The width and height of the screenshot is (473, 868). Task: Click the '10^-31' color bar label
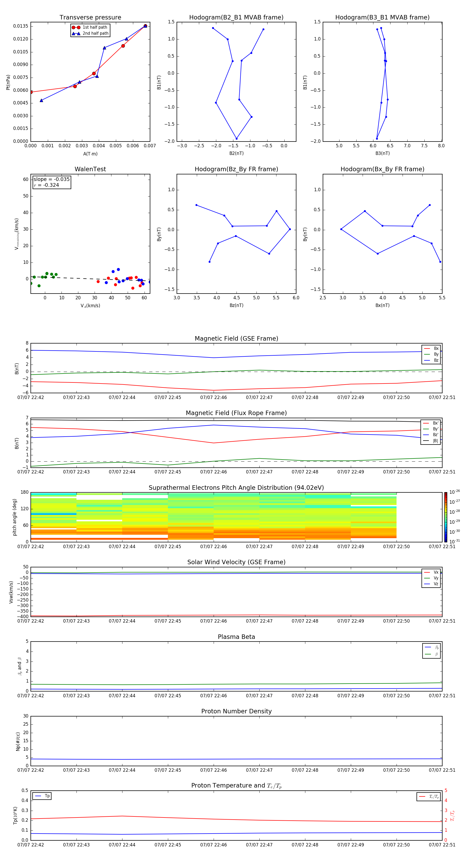point(455,542)
